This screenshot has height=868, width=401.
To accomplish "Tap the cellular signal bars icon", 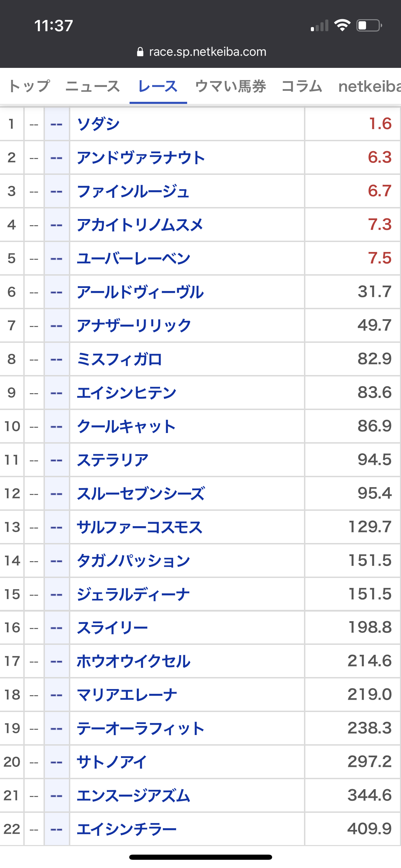I will [319, 26].
